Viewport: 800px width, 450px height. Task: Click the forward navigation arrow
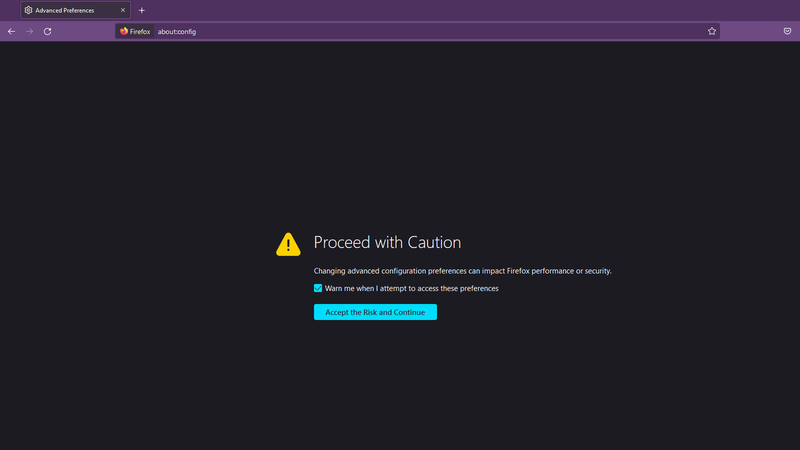pyautogui.click(x=30, y=31)
